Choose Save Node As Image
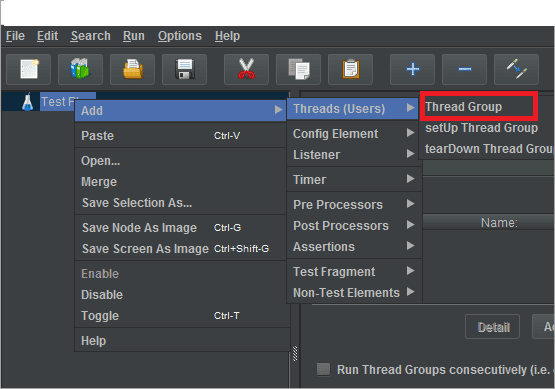 point(181,228)
